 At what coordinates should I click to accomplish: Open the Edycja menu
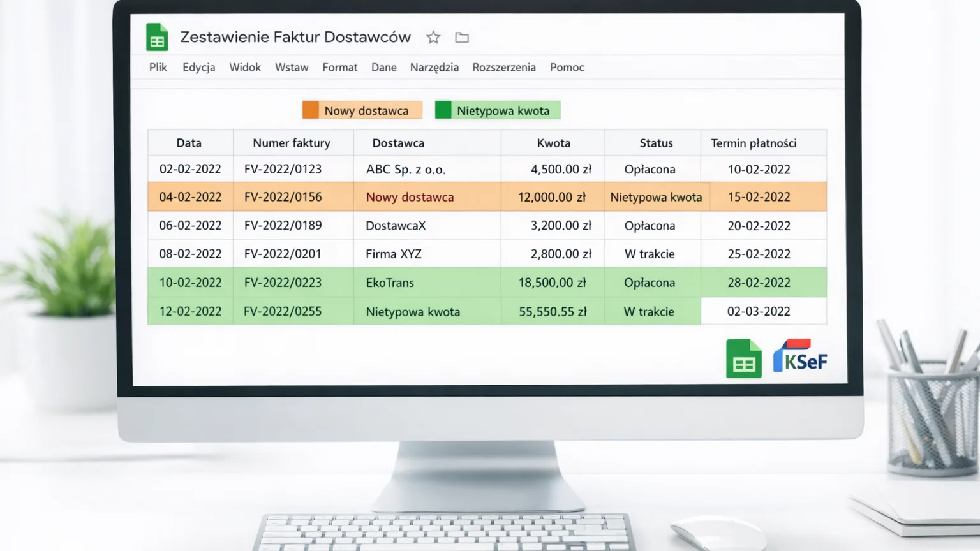pos(199,67)
